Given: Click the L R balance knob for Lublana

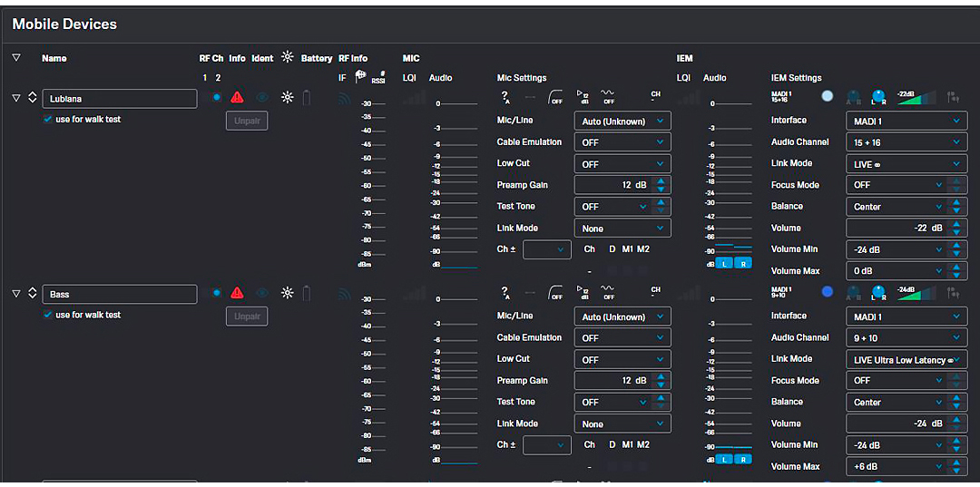Looking at the screenshot, I should (877, 97).
